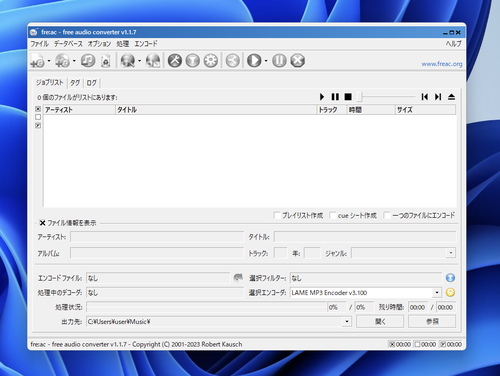500x376 pixels.
Task: Pause joblist playback
Action: (335, 97)
